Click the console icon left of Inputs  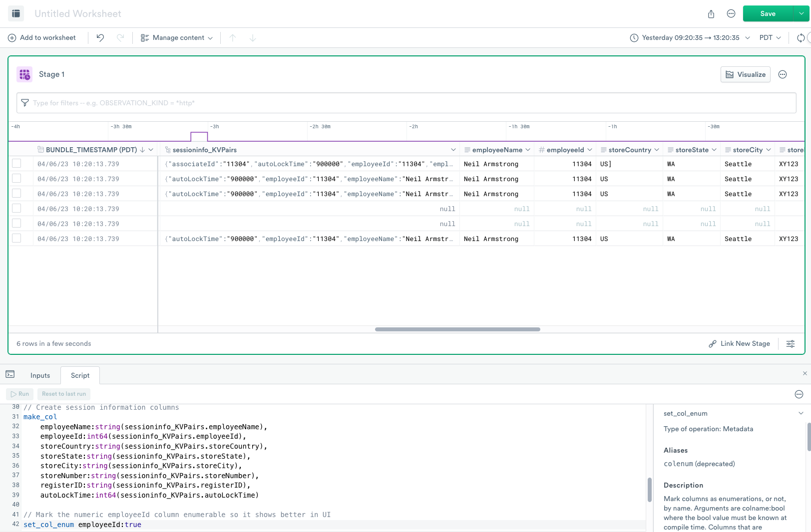(10, 375)
